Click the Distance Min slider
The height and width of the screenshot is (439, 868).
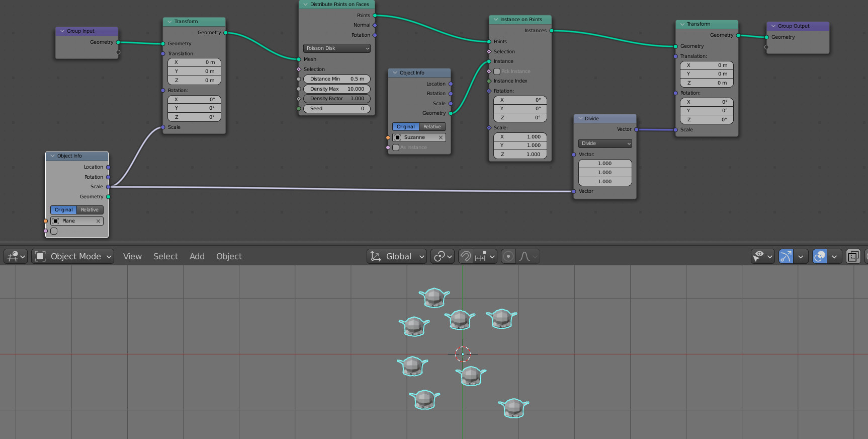pos(337,79)
